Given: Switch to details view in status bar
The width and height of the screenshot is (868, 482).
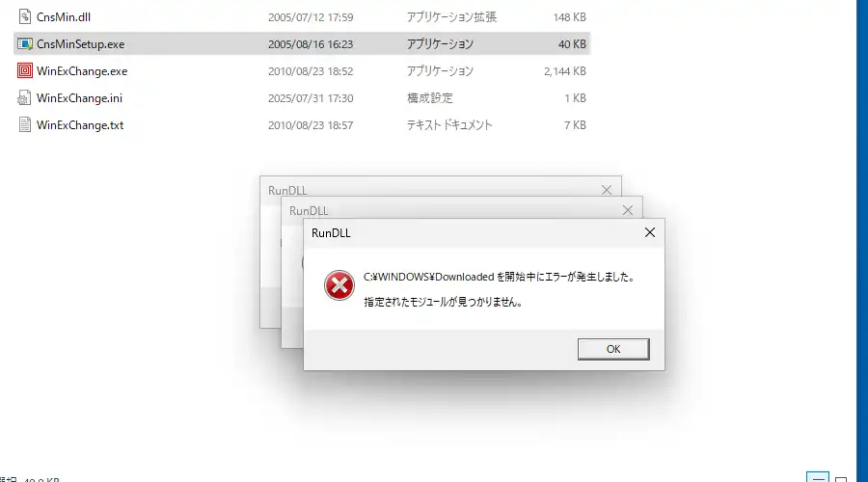Looking at the screenshot, I should [x=818, y=477].
